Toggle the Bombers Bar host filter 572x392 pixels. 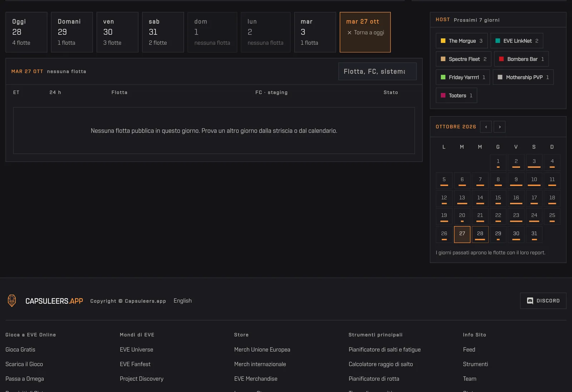click(521, 59)
